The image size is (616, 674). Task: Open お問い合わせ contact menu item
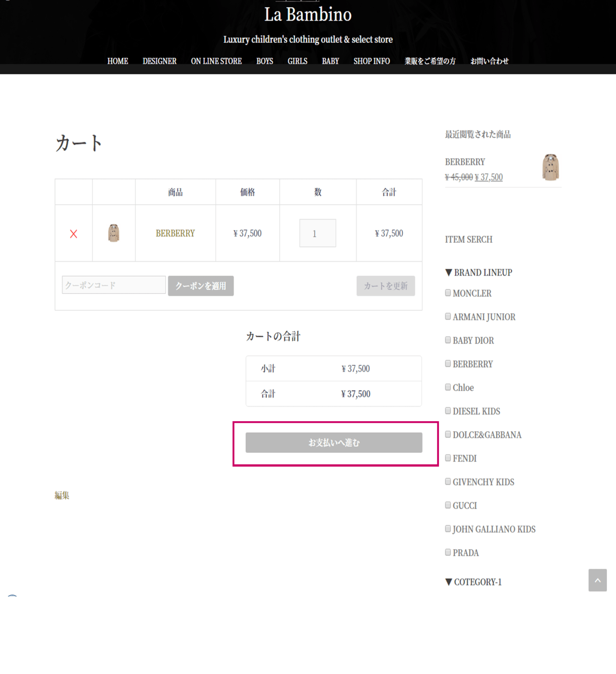489,61
